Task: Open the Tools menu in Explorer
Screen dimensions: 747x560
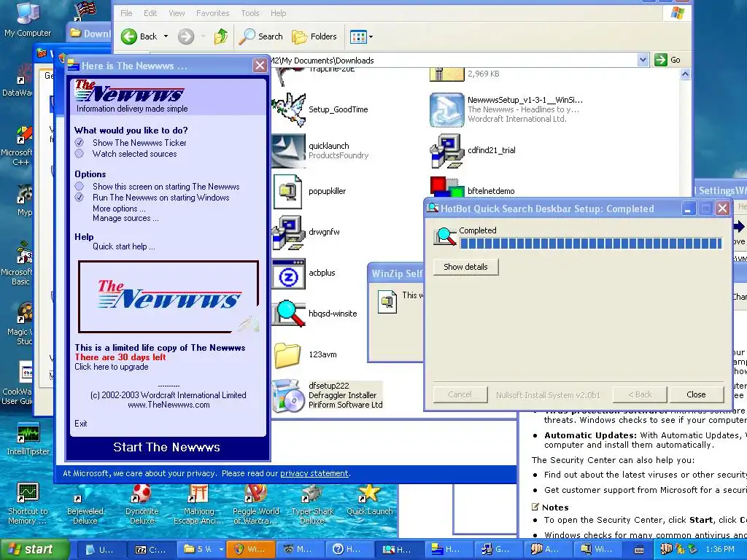Action: pos(249,13)
